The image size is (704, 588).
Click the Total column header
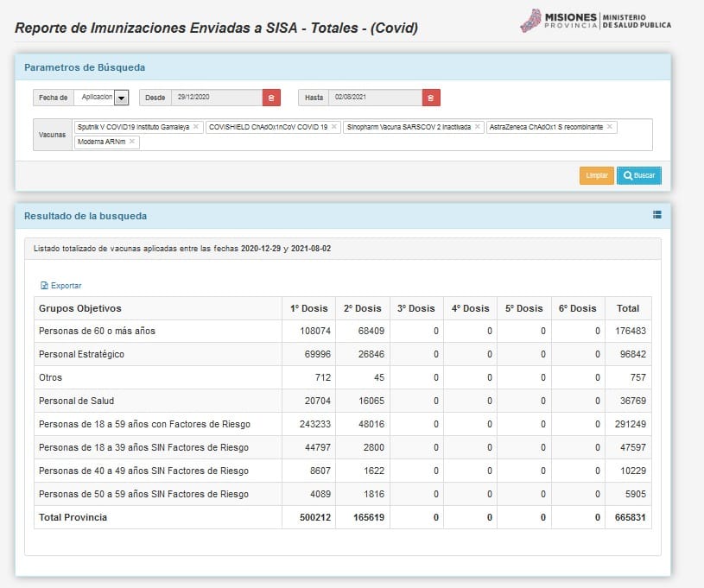click(628, 308)
